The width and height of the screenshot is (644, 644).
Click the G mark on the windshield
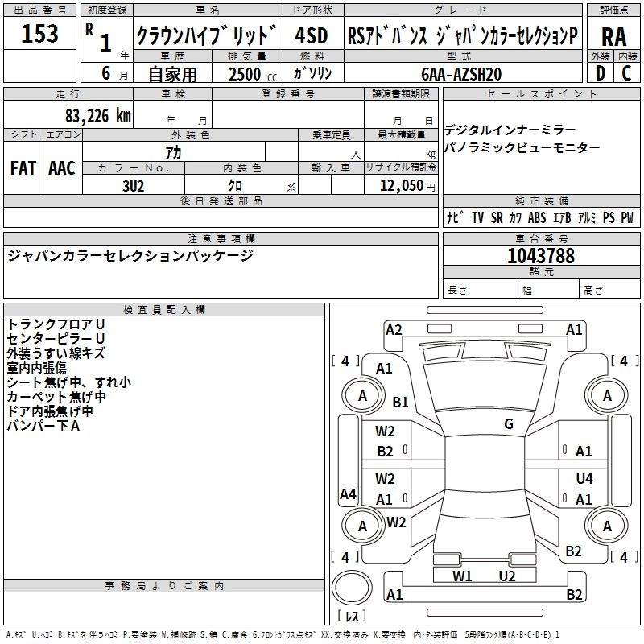[509, 424]
